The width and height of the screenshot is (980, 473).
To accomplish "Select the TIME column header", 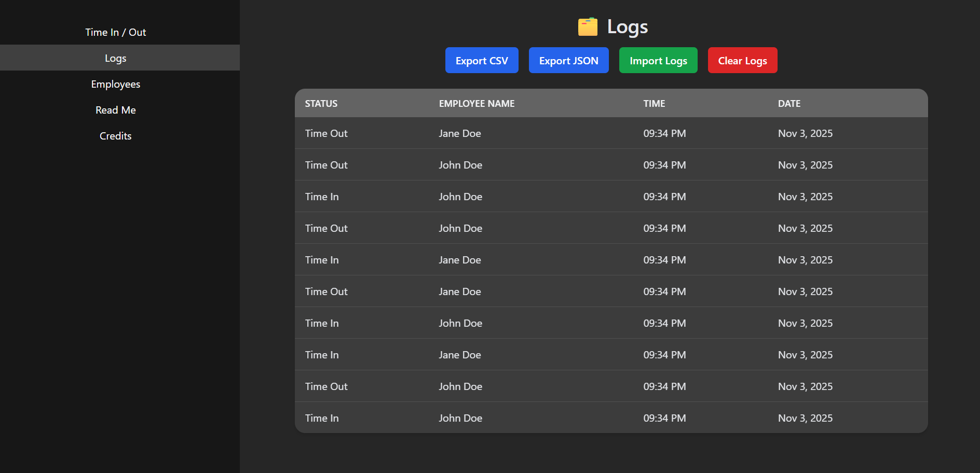I will pos(654,103).
